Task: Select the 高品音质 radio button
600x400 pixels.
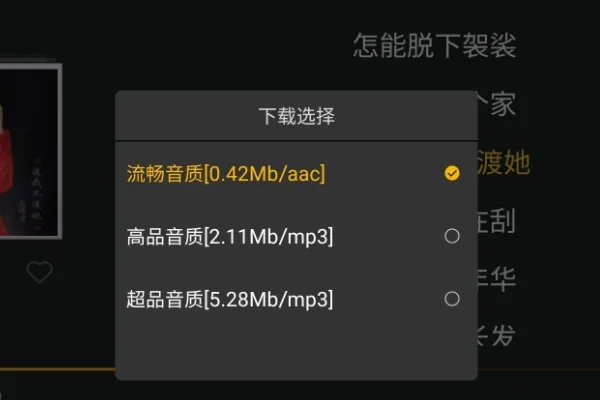Action: coord(452,236)
